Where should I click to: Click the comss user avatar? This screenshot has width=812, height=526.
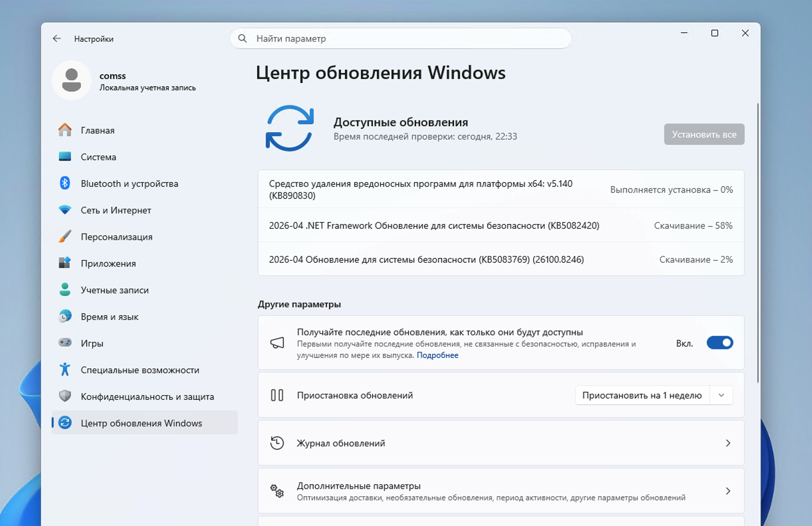(x=72, y=81)
